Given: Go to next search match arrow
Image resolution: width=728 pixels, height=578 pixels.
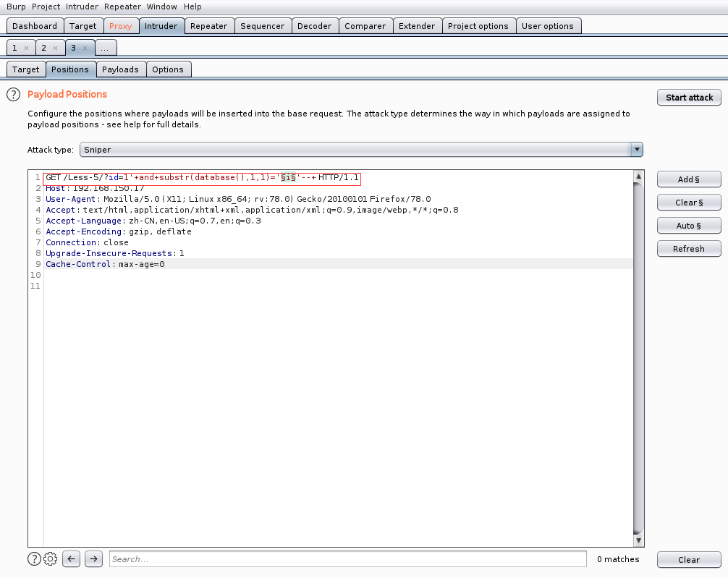Looking at the screenshot, I should pyautogui.click(x=93, y=558).
